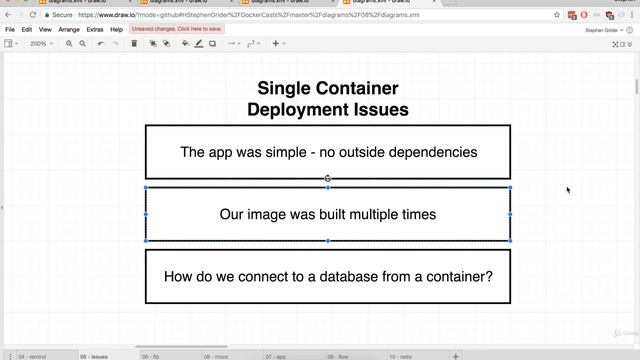This screenshot has height=360, width=640.
Task: Open the Stephen Grider account dropdown
Action: pos(604,30)
